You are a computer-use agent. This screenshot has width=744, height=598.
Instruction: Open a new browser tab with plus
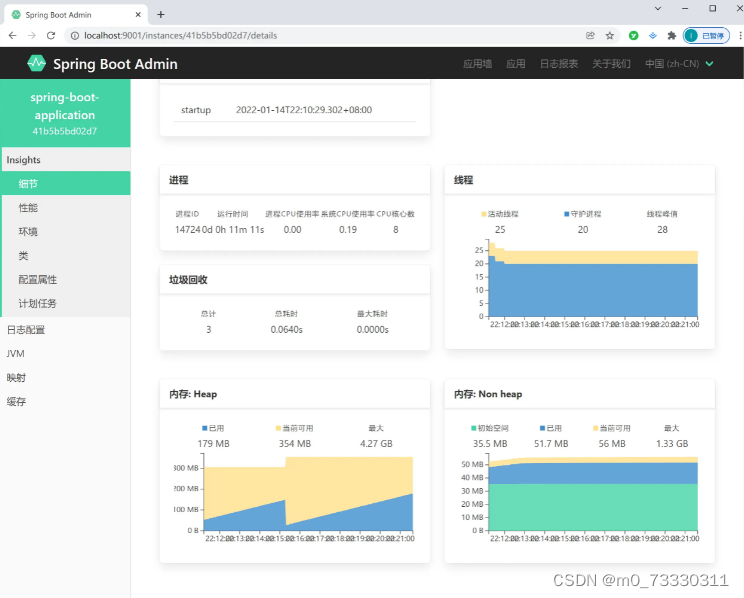coord(161,15)
